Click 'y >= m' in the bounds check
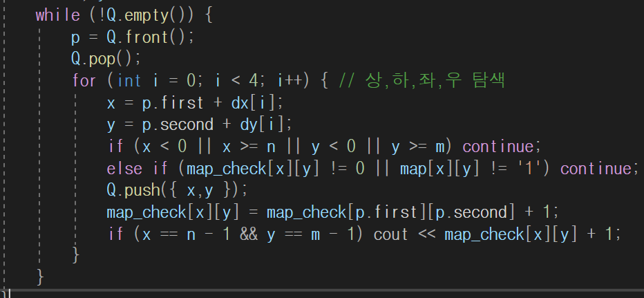644x298 pixels. (x=417, y=147)
